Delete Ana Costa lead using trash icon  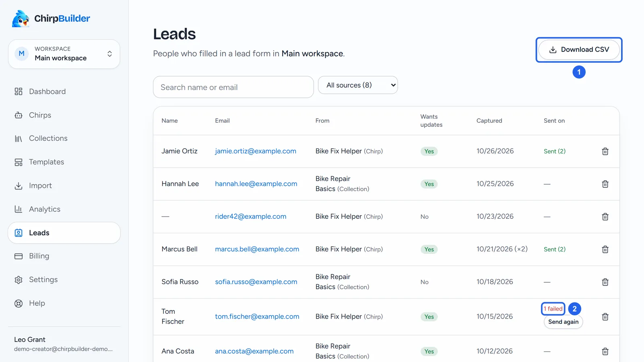(x=605, y=352)
